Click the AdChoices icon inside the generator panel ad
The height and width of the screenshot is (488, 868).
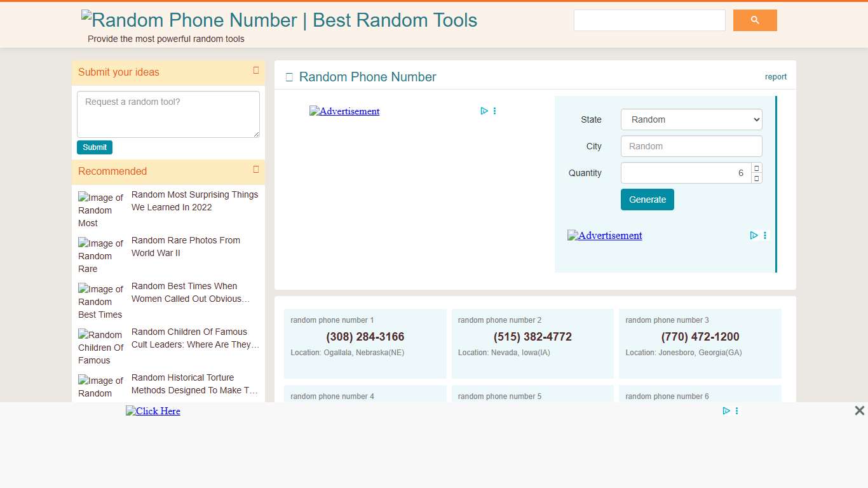(x=754, y=235)
